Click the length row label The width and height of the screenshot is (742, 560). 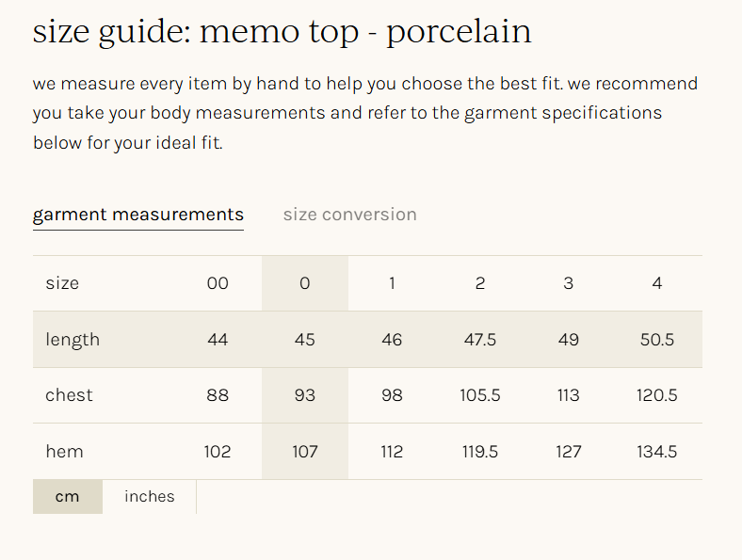(x=73, y=340)
